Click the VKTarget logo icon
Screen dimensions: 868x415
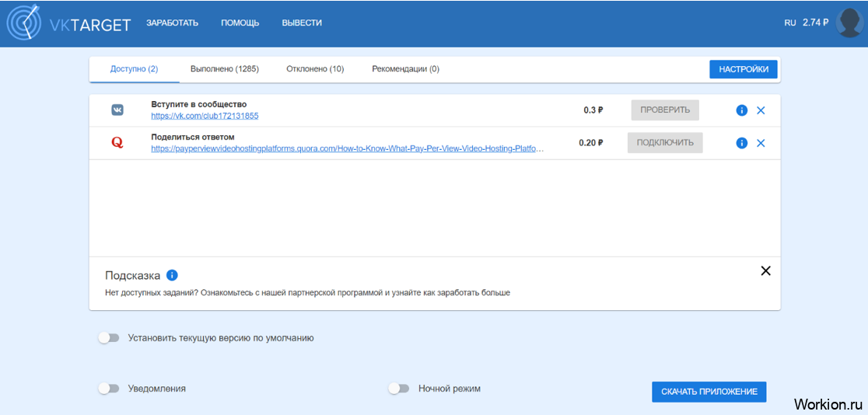tap(23, 23)
